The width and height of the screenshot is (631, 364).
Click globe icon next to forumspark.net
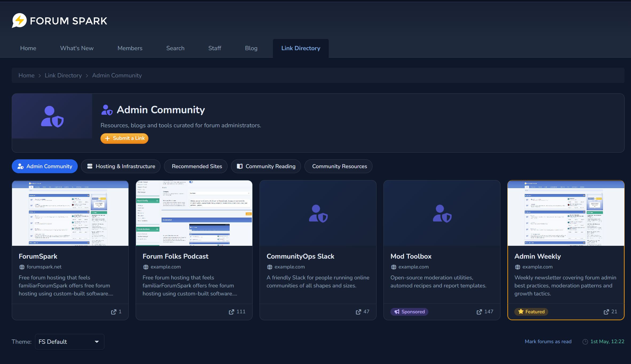[22, 267]
